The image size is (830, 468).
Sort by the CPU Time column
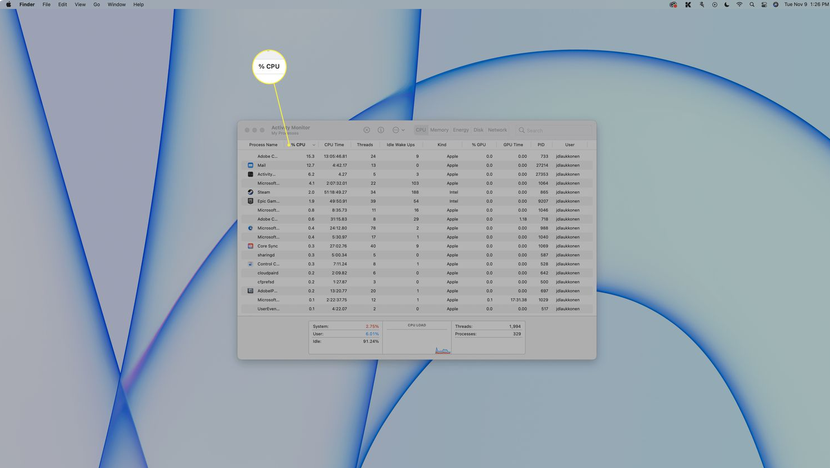334,145
